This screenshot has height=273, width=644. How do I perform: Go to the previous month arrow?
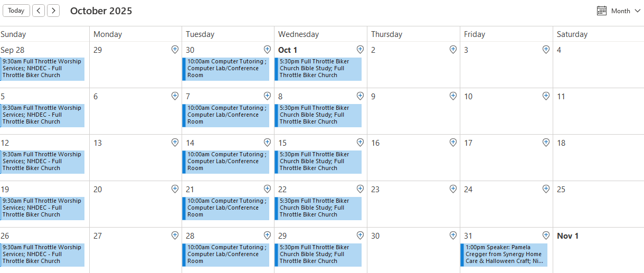[x=39, y=11]
